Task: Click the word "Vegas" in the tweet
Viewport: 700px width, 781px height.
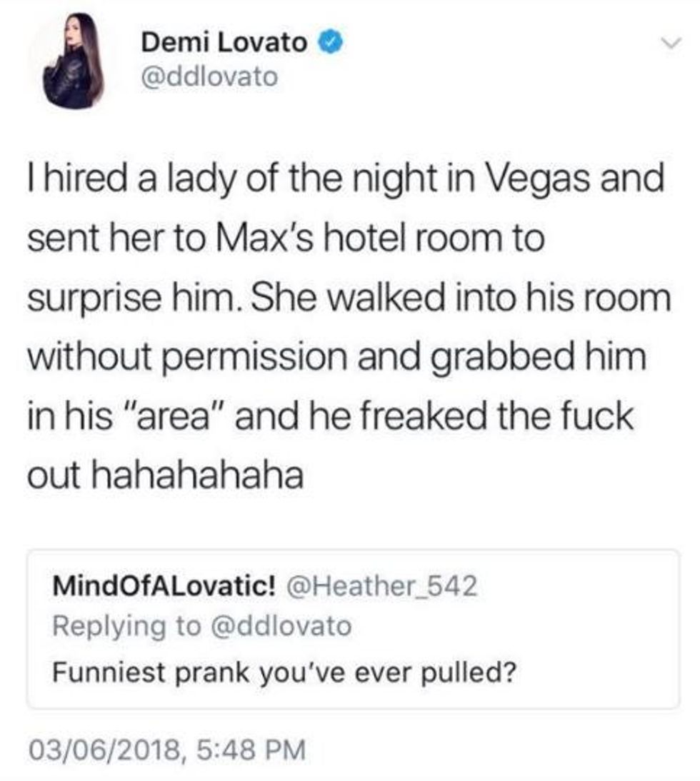Action: tap(538, 180)
